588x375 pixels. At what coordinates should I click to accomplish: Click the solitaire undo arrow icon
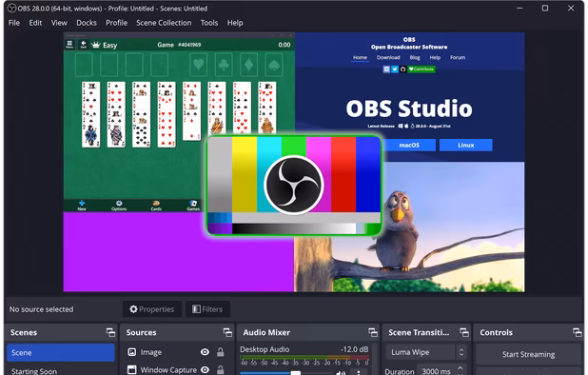(x=84, y=45)
